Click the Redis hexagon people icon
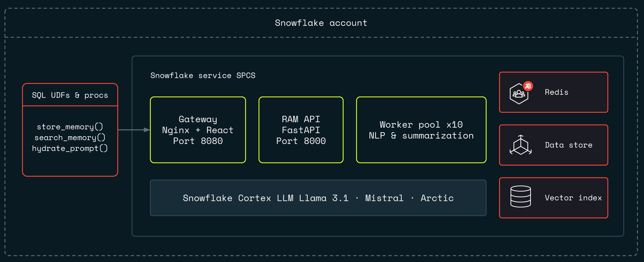 coord(519,94)
